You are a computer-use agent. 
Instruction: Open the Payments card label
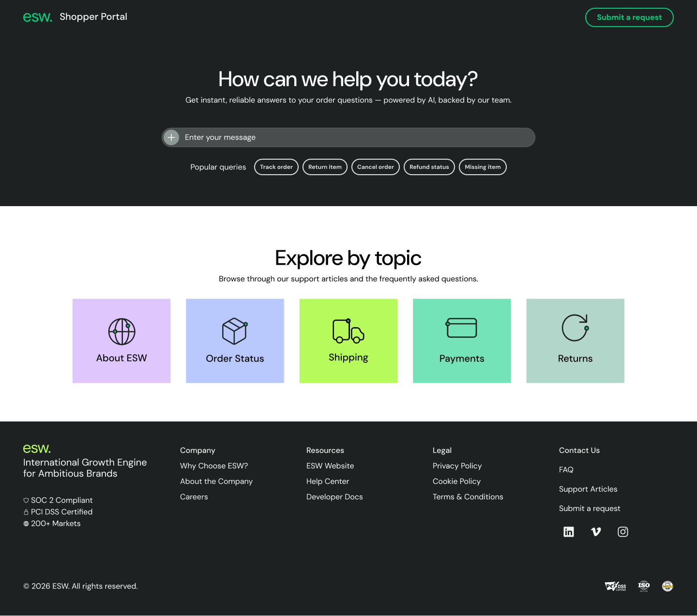tap(462, 359)
